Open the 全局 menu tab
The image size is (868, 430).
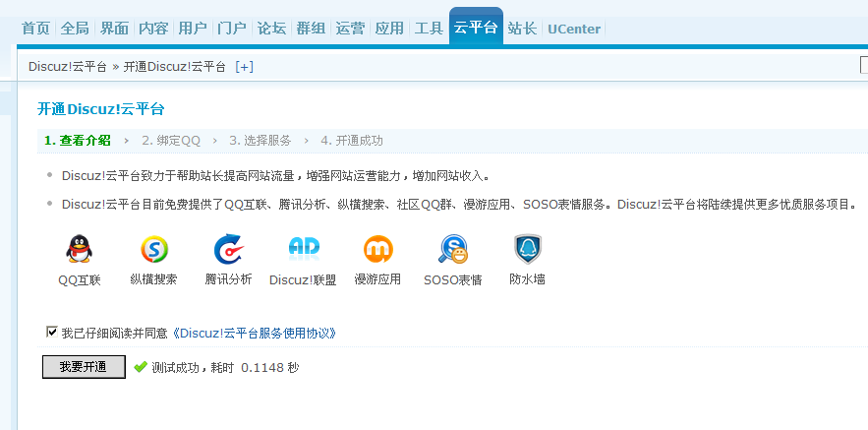click(75, 29)
